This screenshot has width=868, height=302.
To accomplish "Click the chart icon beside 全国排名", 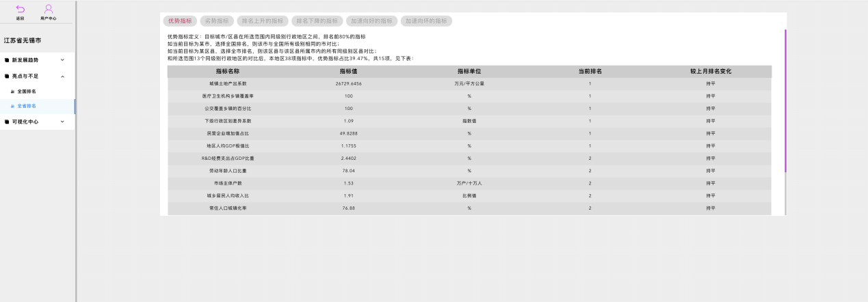I will click(13, 91).
